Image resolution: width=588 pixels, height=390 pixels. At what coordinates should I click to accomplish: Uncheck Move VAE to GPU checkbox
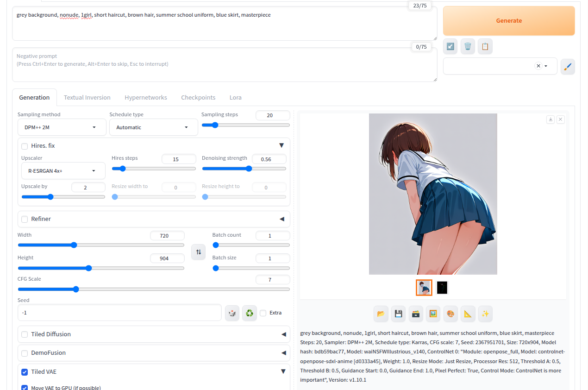(x=25, y=388)
